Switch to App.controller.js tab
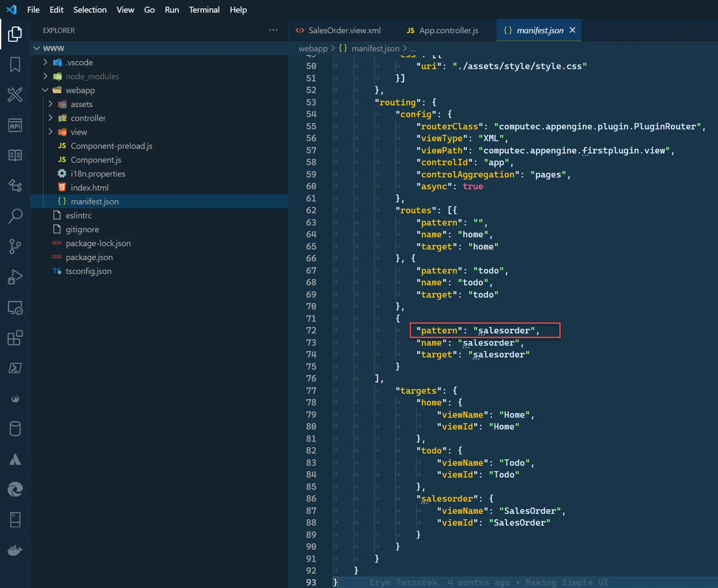Image resolution: width=718 pixels, height=588 pixels. (x=448, y=30)
